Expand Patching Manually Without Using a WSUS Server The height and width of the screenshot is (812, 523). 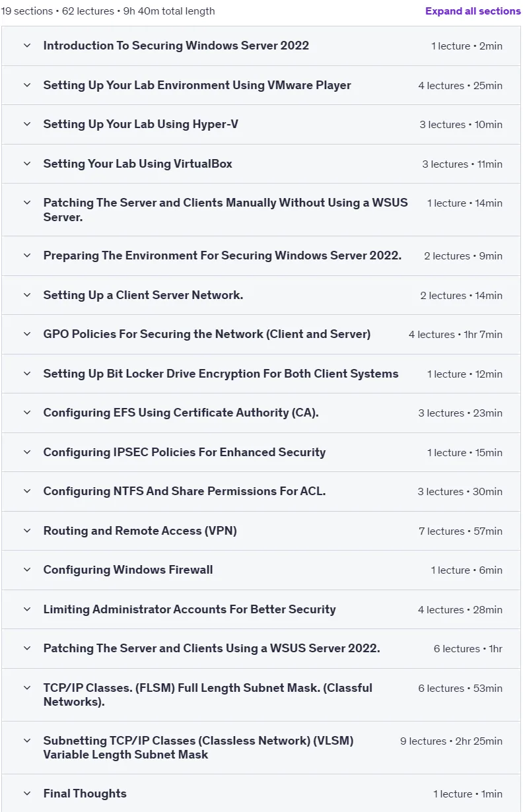(x=261, y=210)
